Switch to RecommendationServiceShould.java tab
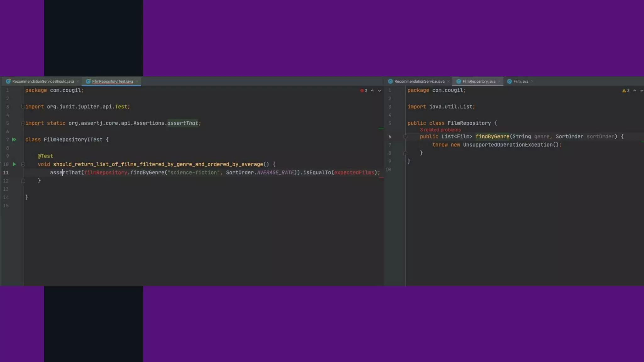 (x=43, y=81)
